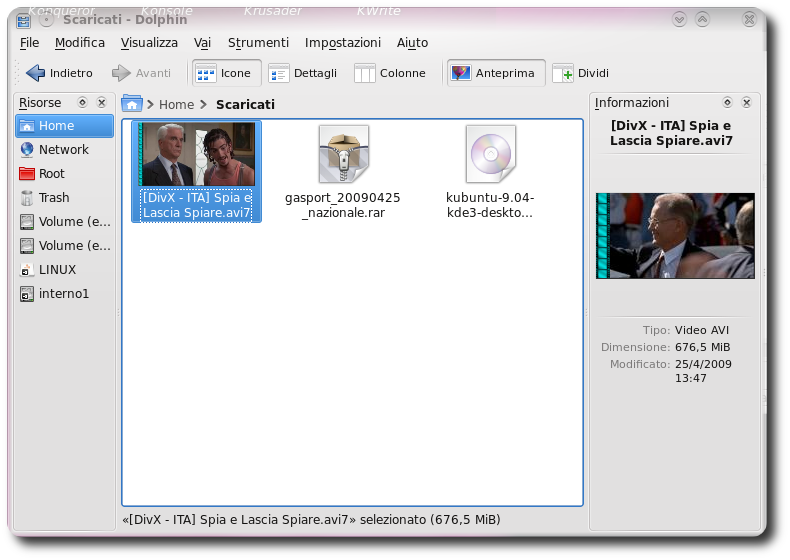Viewport: 790px width, 560px height.
Task: Go back with the Indietro arrow
Action: (59, 73)
